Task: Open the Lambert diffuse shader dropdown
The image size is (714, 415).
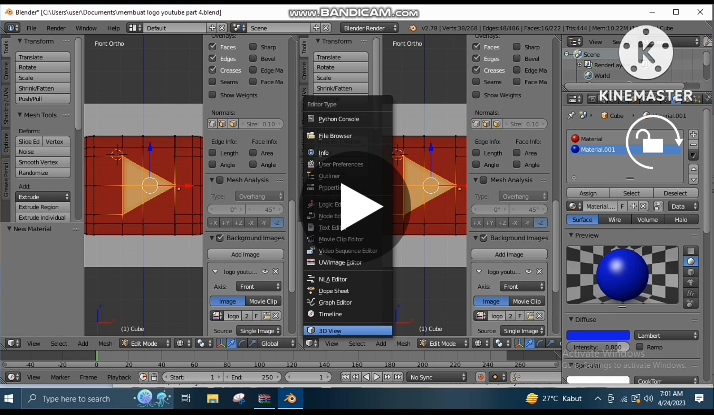Action: [666, 335]
